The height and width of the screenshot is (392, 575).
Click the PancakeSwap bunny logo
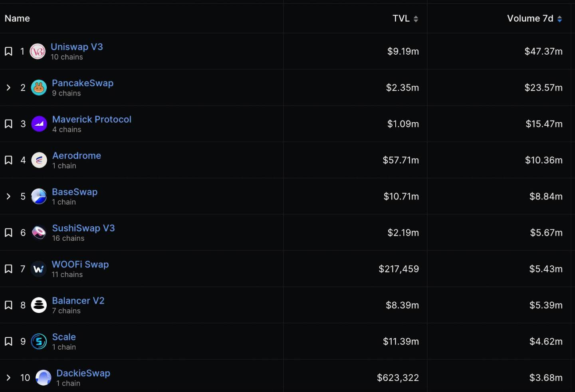pyautogui.click(x=39, y=88)
